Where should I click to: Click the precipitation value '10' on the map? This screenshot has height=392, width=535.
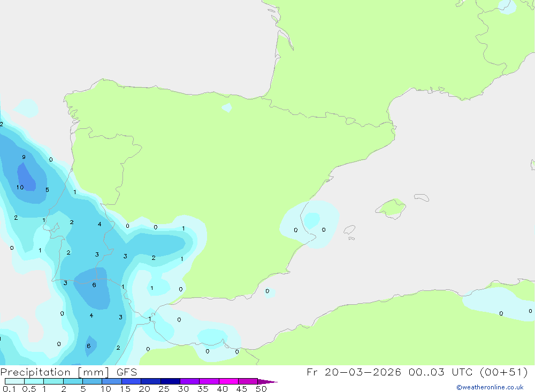[20, 187]
